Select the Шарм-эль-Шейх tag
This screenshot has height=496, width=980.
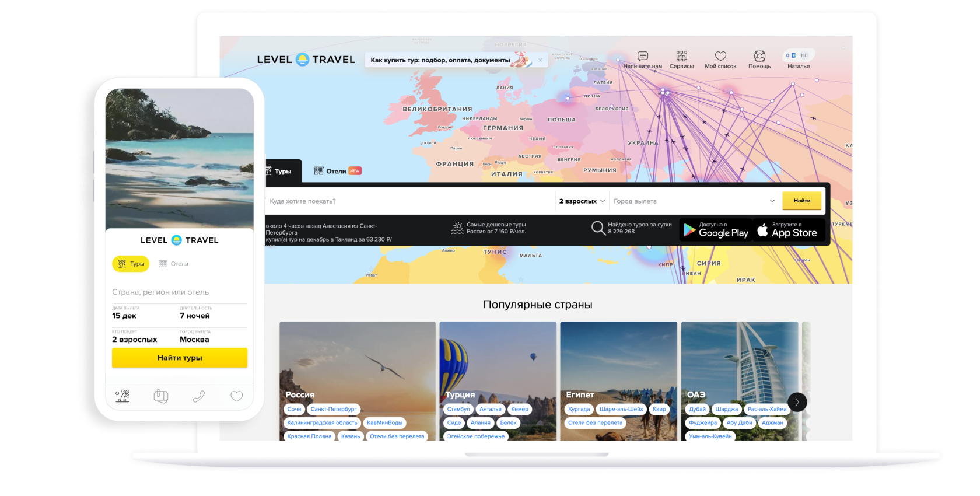[x=621, y=409]
